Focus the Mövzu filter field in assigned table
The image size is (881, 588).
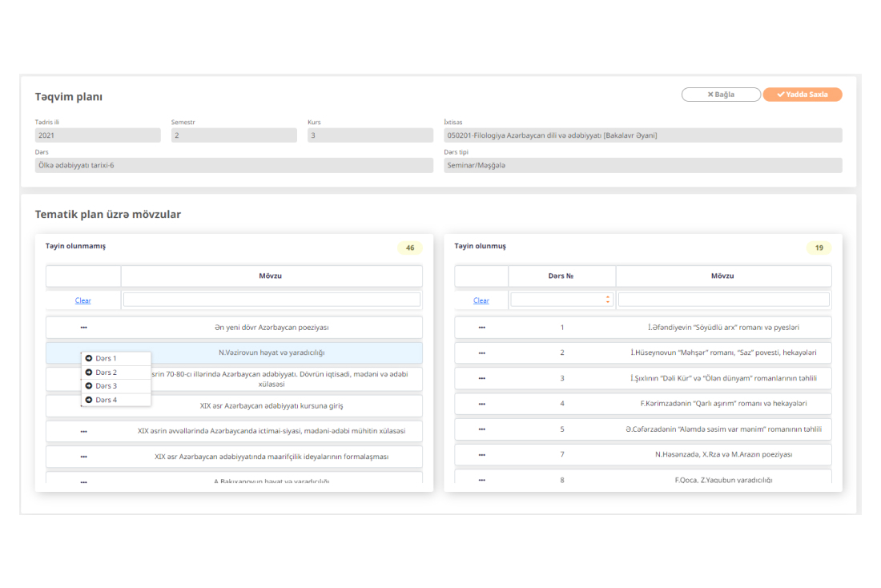[723, 300]
